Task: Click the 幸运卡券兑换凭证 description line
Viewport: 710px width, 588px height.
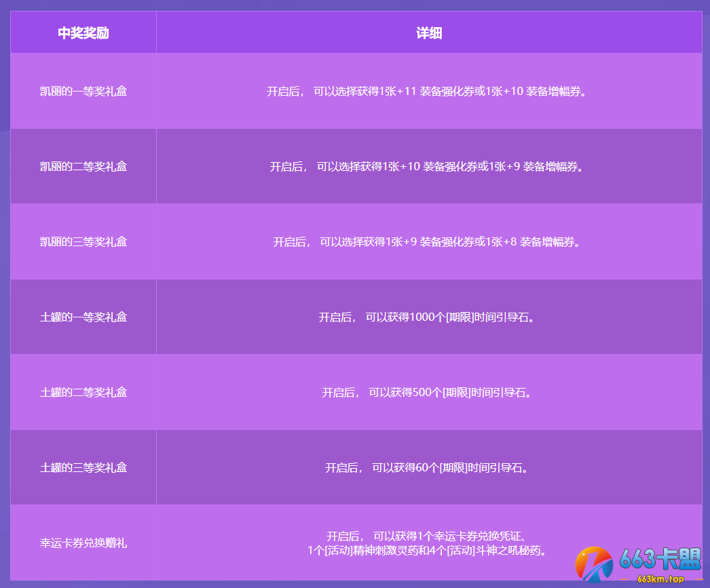Action: pyautogui.click(x=426, y=536)
